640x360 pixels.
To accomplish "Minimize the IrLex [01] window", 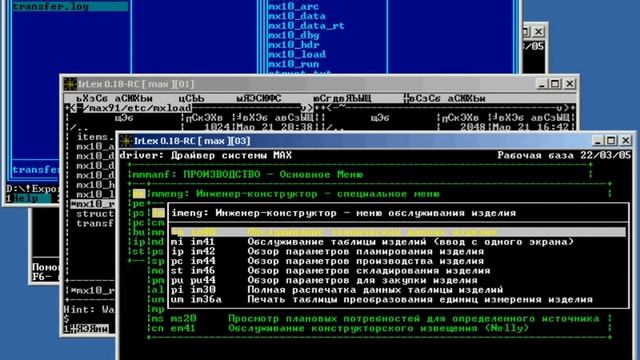I will pos(542,84).
